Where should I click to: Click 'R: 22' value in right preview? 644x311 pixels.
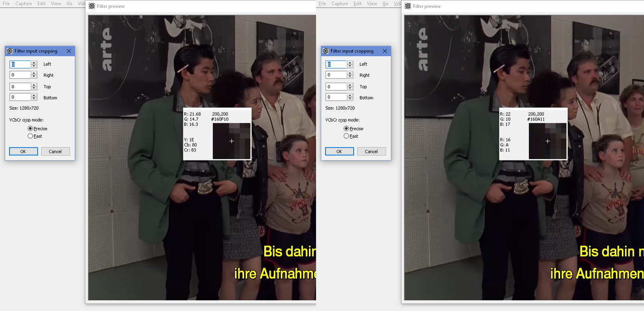505,114
